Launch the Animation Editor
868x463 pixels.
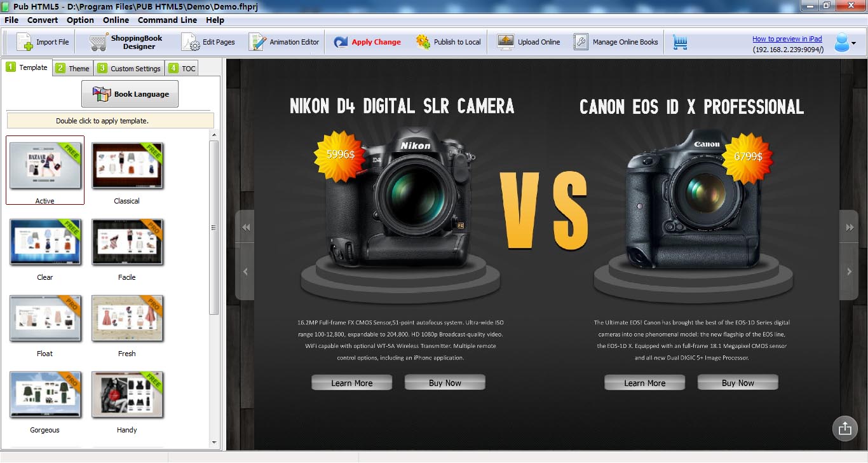(284, 42)
